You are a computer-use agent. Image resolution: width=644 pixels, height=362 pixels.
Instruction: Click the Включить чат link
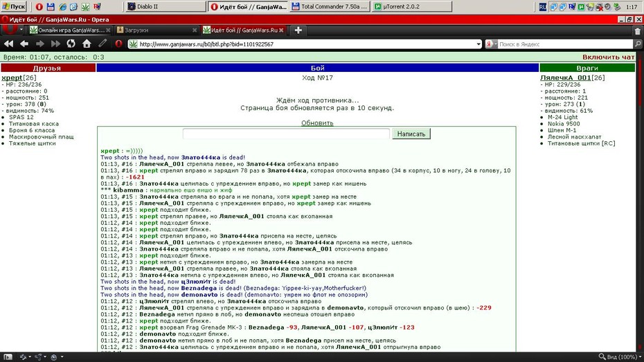(608, 57)
